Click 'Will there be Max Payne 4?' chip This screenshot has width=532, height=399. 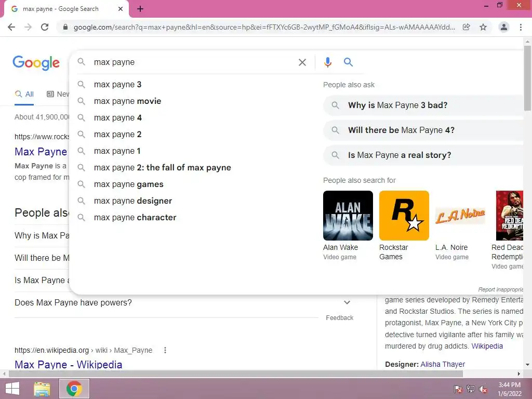[423, 130]
